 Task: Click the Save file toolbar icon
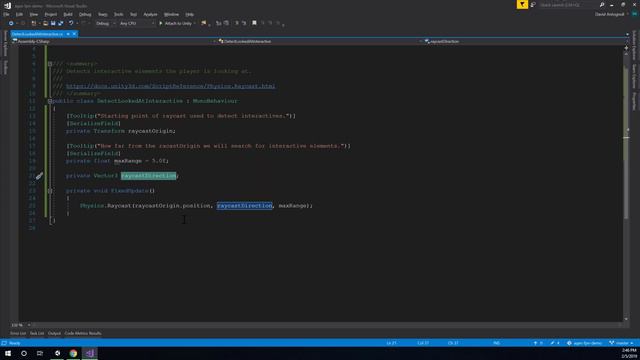click(x=53, y=23)
